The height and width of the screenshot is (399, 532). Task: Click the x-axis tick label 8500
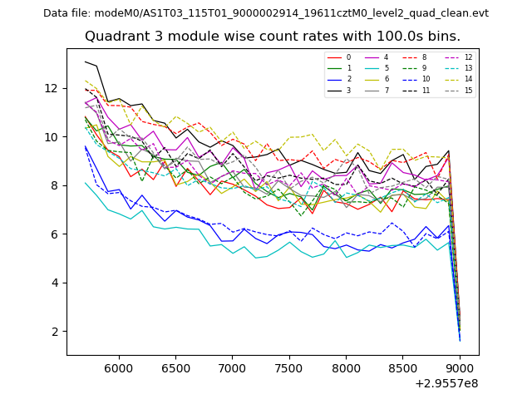(403, 368)
